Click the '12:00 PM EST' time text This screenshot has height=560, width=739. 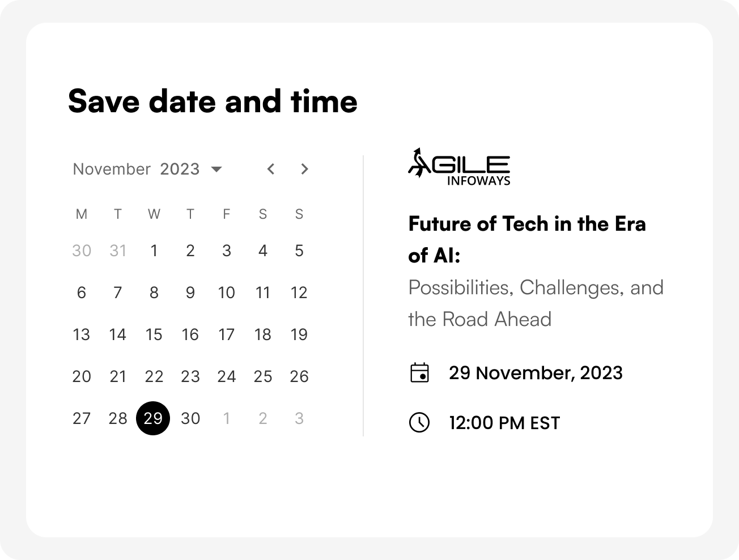(x=504, y=423)
